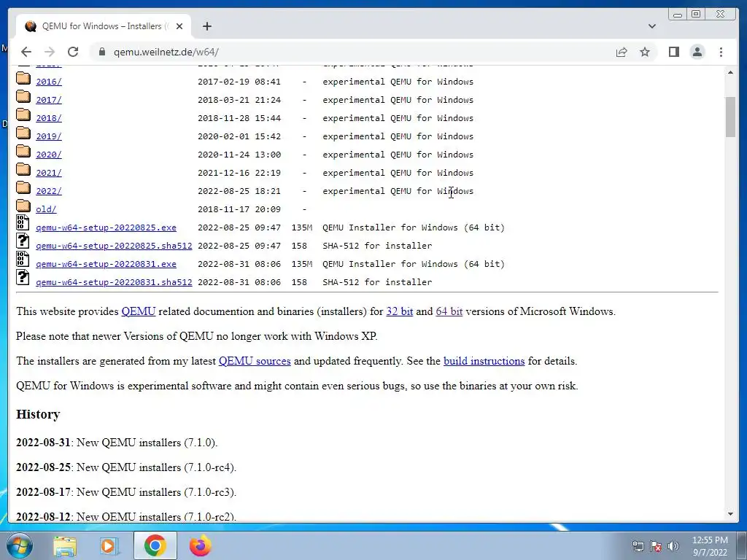Open the 2016/ directory link
This screenshot has width=747, height=560.
coord(49,82)
